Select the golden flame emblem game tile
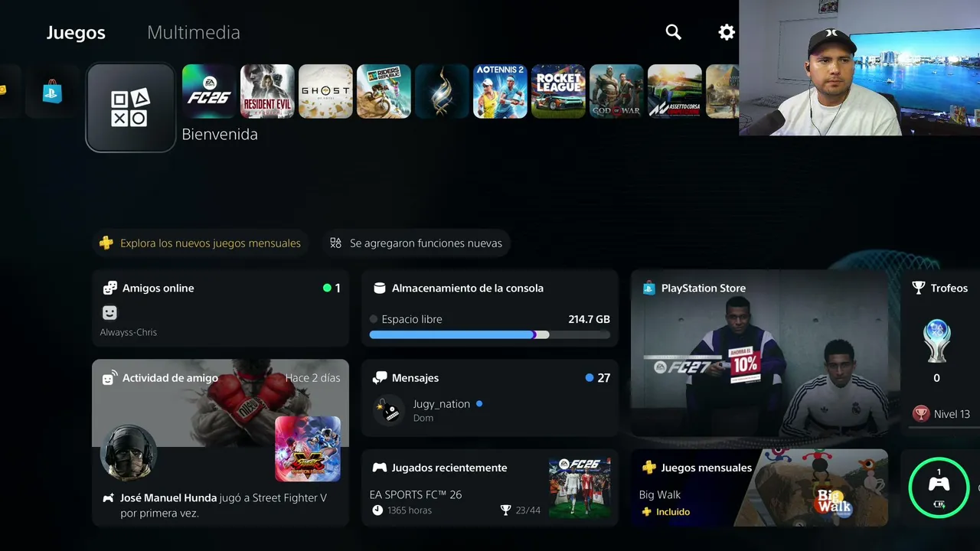Image resolution: width=980 pixels, height=551 pixels. (442, 91)
